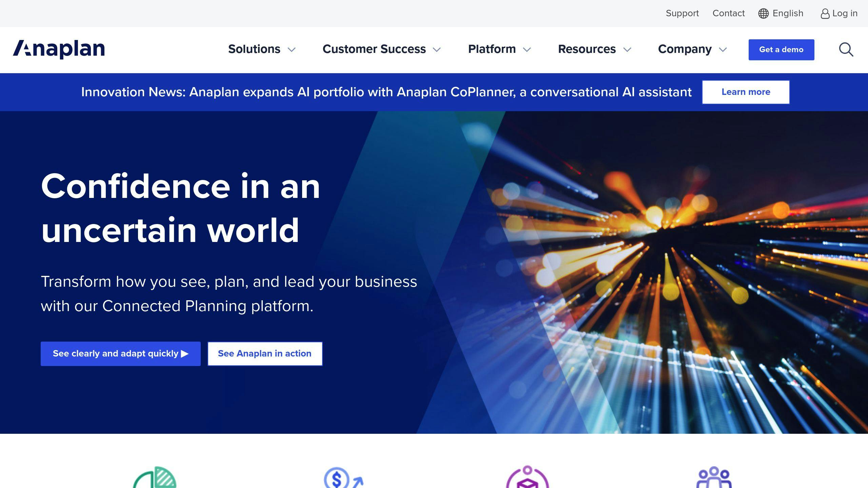The width and height of the screenshot is (868, 488).
Task: Expand the Company menu chevron
Action: 723,50
